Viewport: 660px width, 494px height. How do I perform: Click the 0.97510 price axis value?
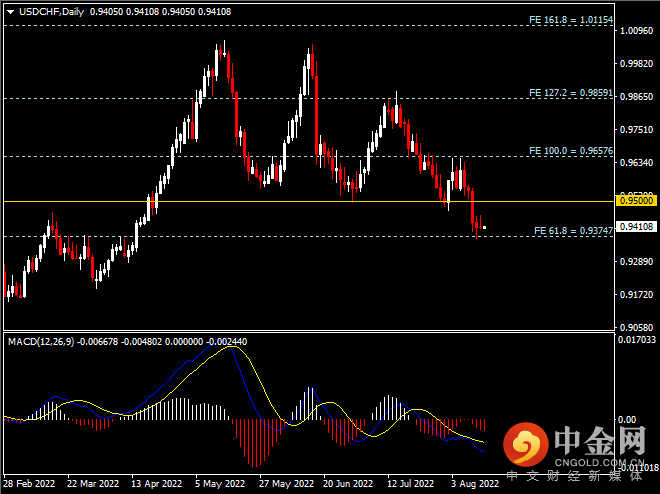click(x=636, y=130)
